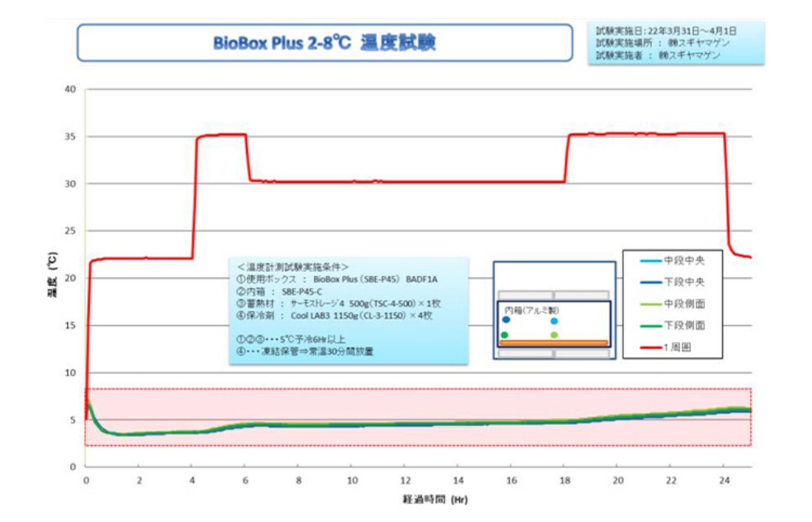Click the dark green sensor dot in diagram

504,335
